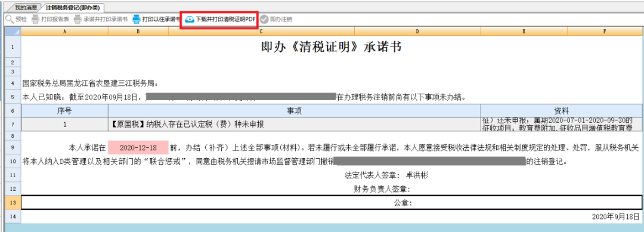The image size is (644, 232).
Task: Select row 1 header
Action: click(13, 47)
